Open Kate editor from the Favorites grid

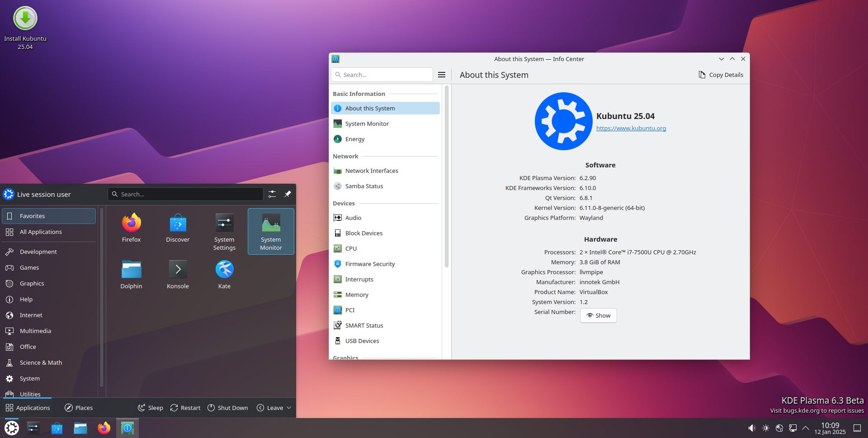click(224, 275)
